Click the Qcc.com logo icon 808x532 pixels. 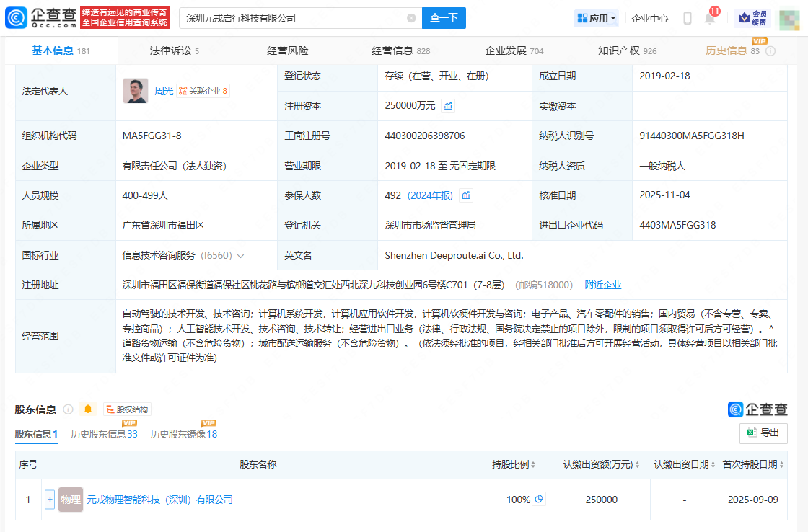pos(15,18)
